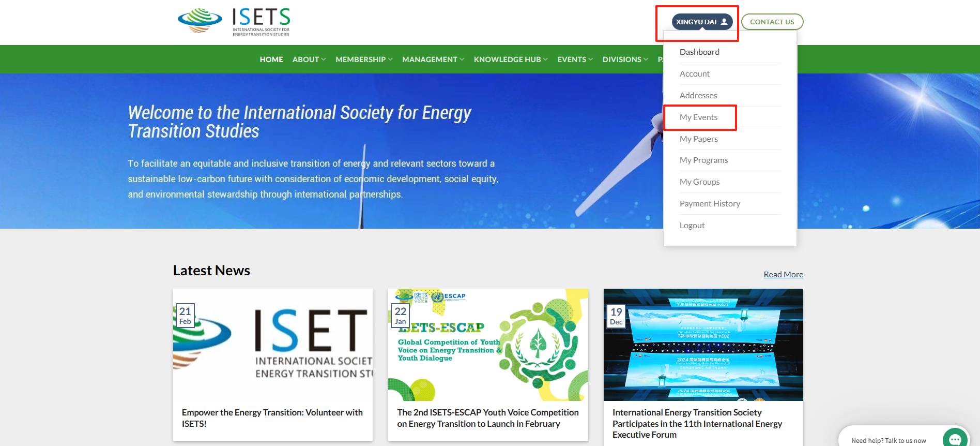Go to HOME in navigation bar
The image size is (980, 446).
(x=271, y=60)
